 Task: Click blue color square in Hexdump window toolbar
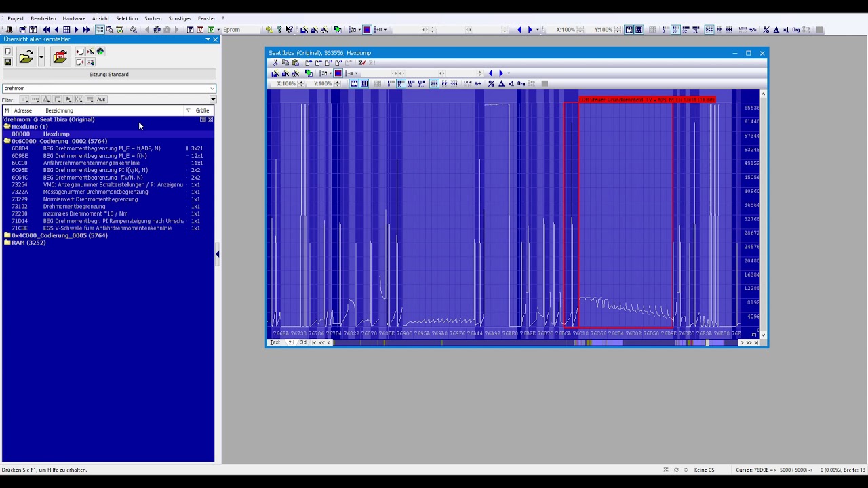pyautogui.click(x=338, y=73)
